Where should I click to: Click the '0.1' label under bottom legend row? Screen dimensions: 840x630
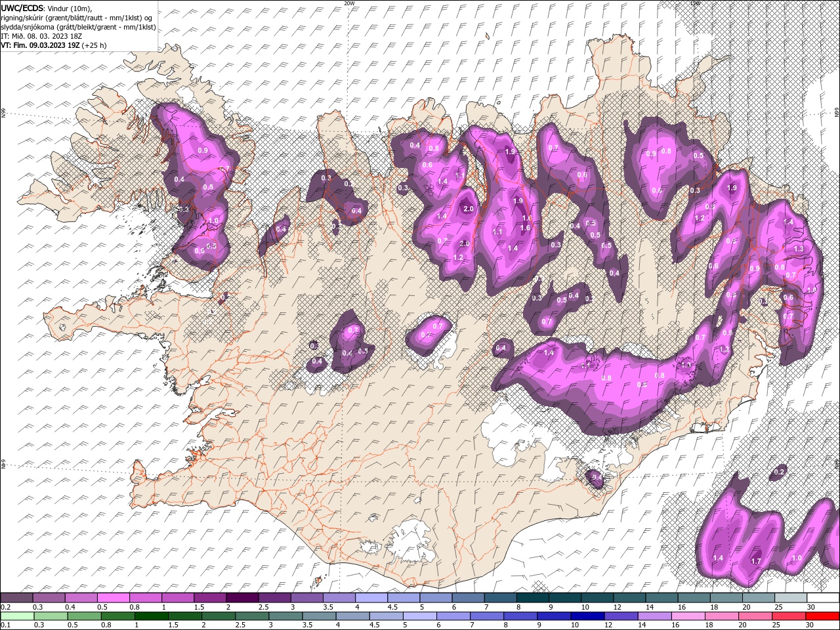pyautogui.click(x=5, y=625)
